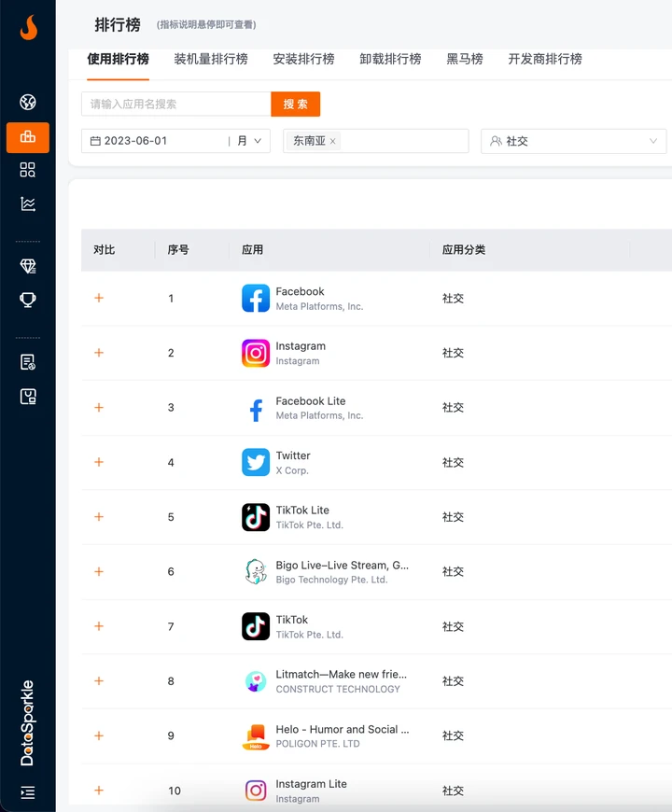This screenshot has width=672, height=812.
Task: Add Instagram Lite to comparison with plus
Action: click(99, 791)
